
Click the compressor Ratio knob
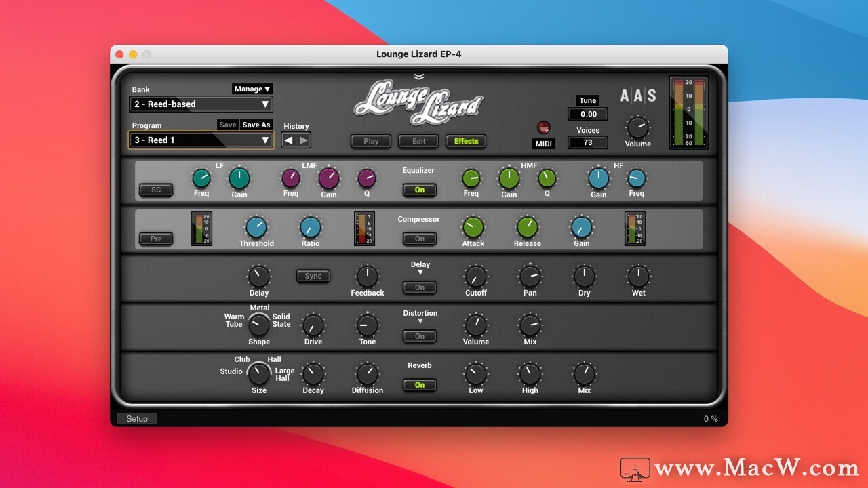311,227
